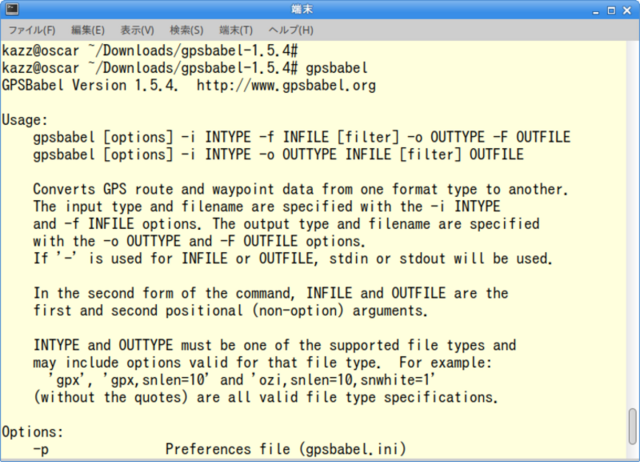Click the 'and -f INFILE options.' line
Screen dimensions: 640x462
[x=286, y=224]
